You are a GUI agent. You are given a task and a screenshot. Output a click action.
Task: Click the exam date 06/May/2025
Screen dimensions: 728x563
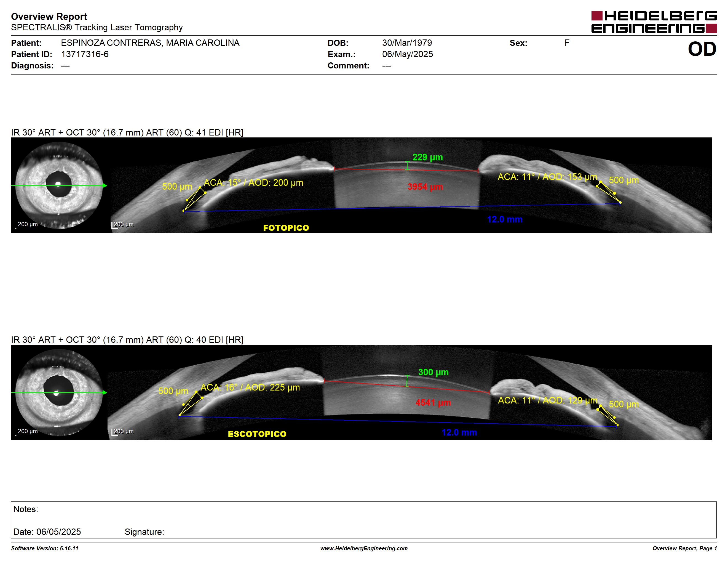click(407, 54)
